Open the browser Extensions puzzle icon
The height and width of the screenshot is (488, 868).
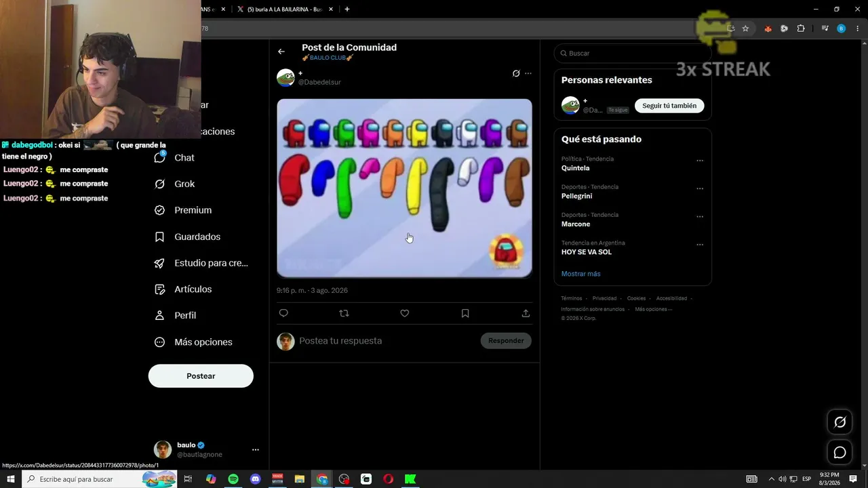pyautogui.click(x=801, y=28)
